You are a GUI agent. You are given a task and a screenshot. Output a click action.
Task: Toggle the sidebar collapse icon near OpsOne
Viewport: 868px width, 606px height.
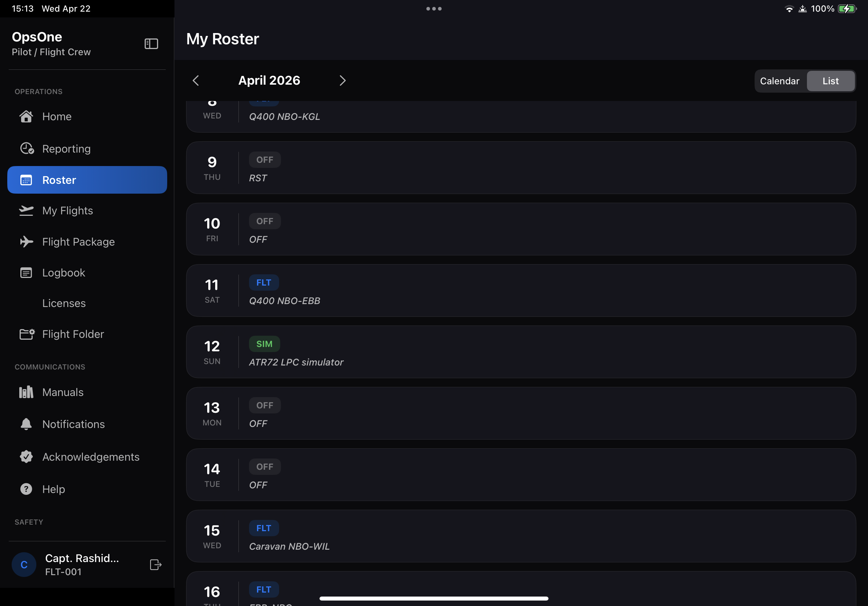coord(151,44)
